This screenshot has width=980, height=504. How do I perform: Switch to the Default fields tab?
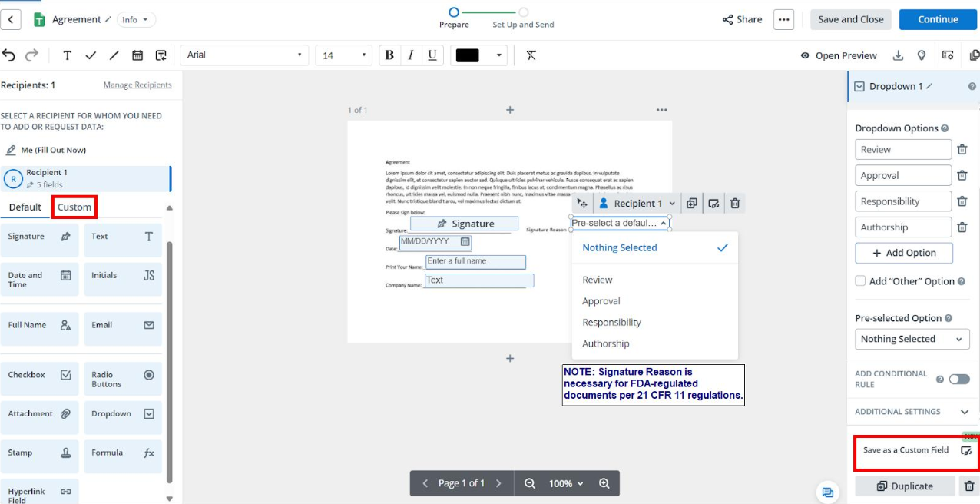25,207
